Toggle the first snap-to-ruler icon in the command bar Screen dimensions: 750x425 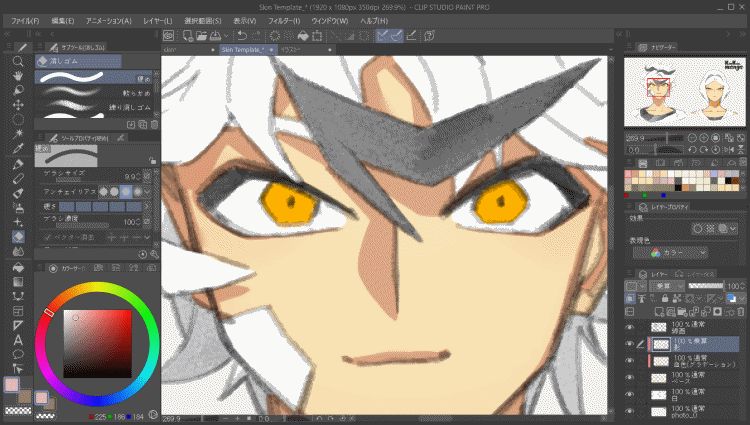point(382,36)
